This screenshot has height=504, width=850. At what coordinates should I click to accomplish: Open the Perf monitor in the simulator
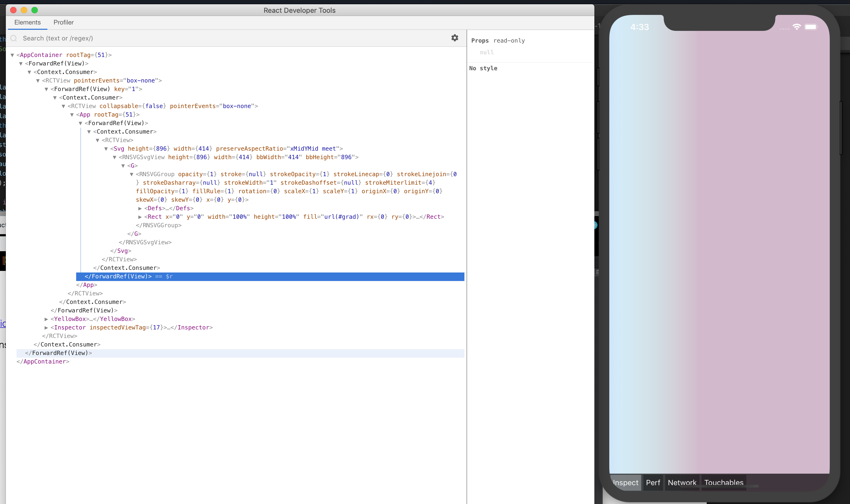653,482
